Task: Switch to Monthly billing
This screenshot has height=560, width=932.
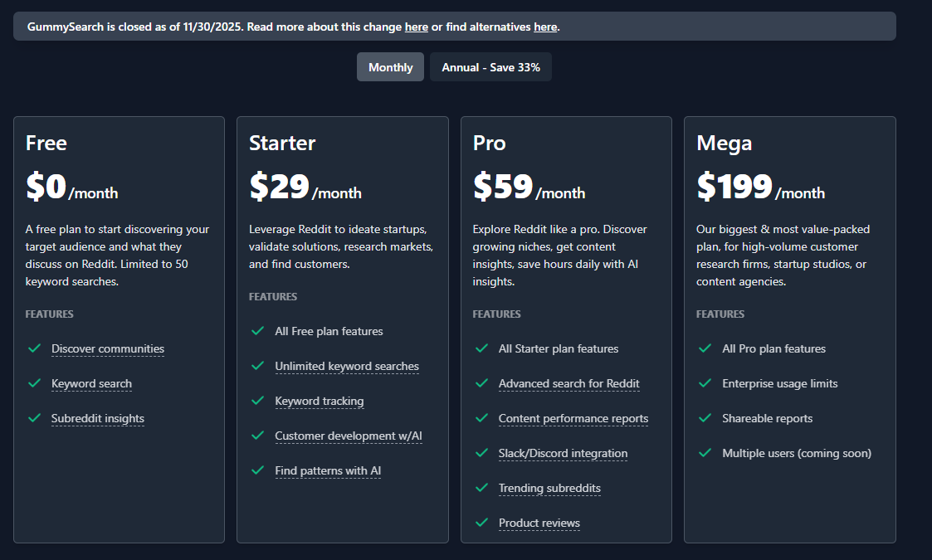Action: (390, 67)
